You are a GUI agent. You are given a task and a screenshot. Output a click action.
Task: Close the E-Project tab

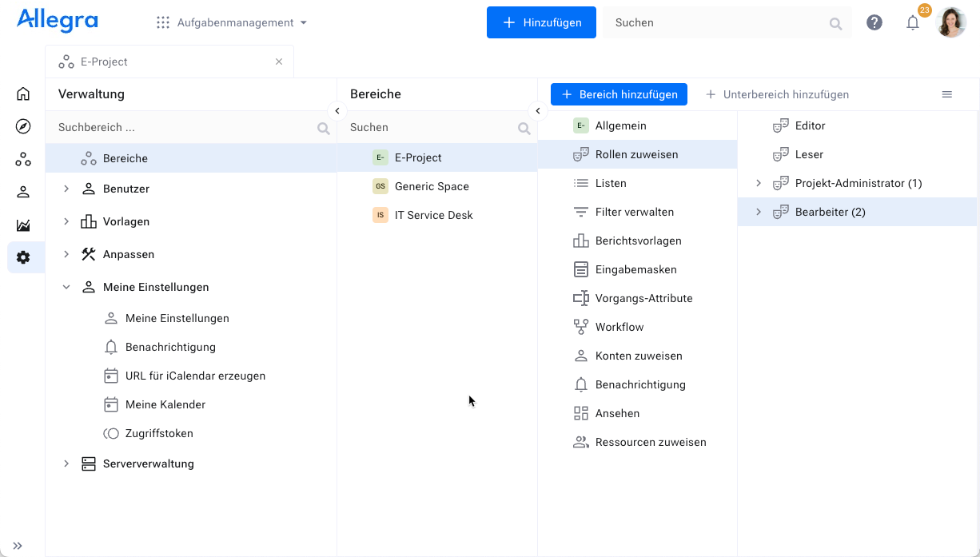click(279, 62)
